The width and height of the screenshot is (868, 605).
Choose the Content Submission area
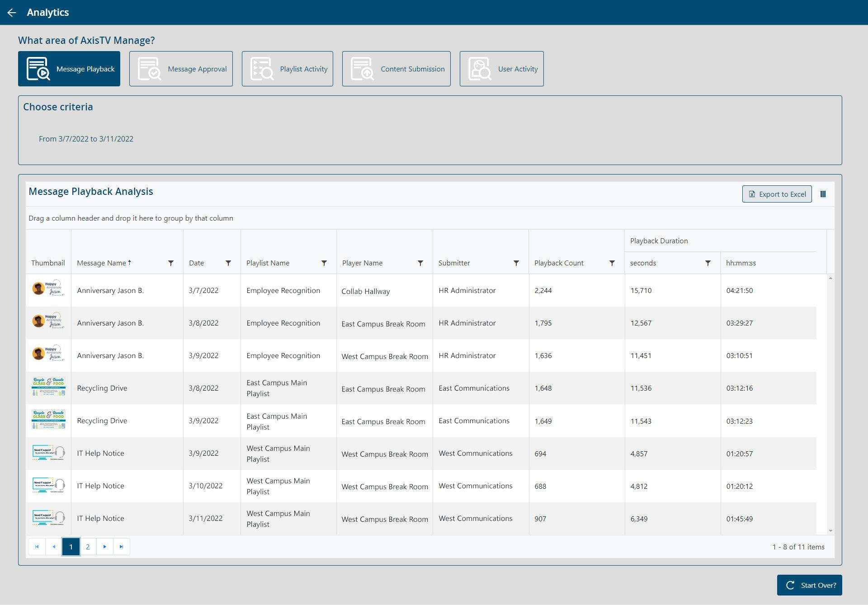point(396,69)
